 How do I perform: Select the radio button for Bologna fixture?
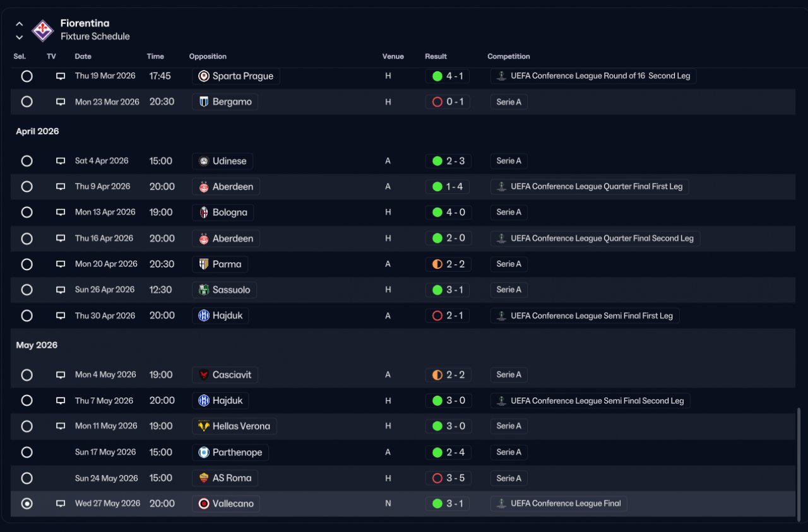click(x=27, y=213)
